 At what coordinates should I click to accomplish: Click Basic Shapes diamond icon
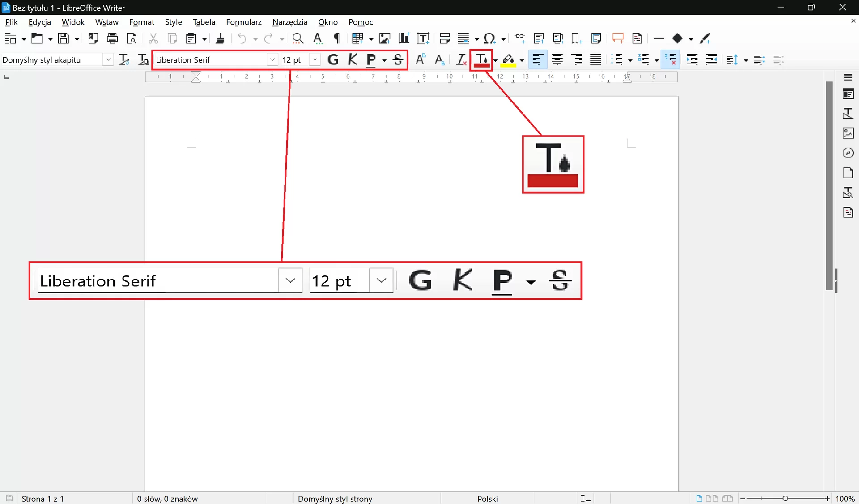tap(677, 38)
